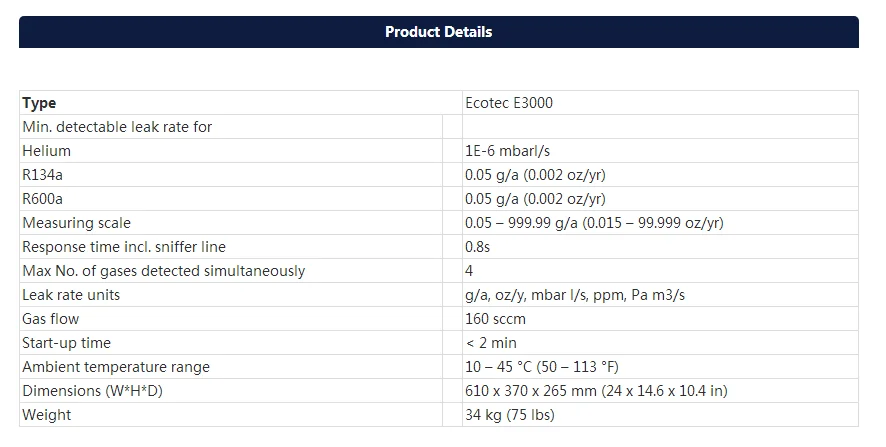Click the Min. detectable leak rate label
This screenshot has width=886, height=447.
[x=117, y=127]
